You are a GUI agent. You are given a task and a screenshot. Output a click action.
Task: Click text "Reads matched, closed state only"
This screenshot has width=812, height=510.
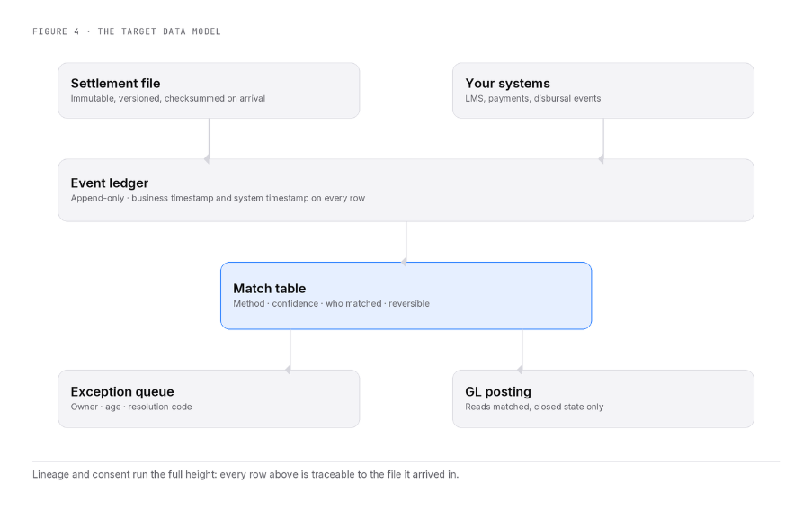(x=534, y=407)
